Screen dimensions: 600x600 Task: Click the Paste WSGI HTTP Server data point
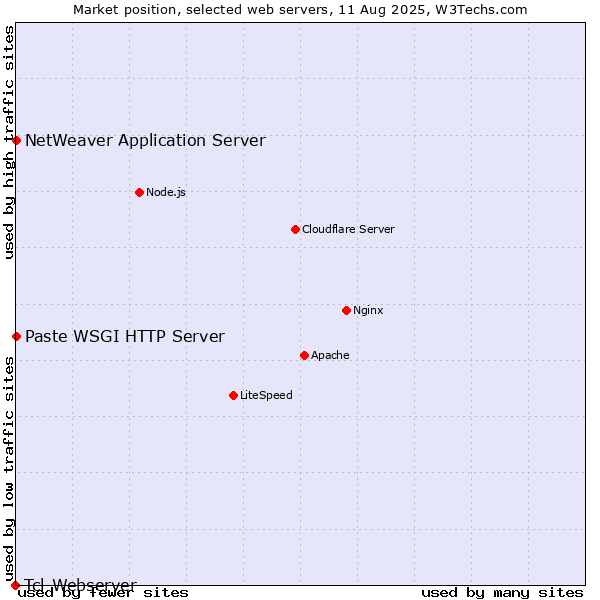(16, 337)
